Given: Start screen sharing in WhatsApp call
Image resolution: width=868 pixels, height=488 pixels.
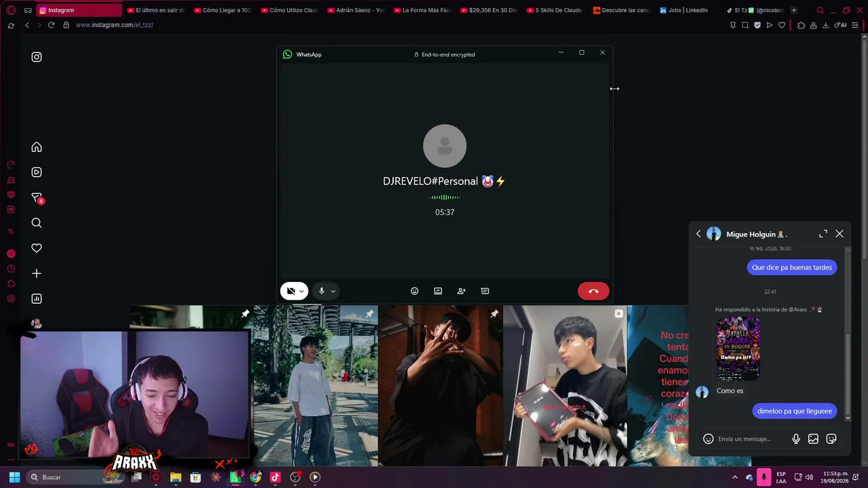Looking at the screenshot, I should (x=438, y=291).
